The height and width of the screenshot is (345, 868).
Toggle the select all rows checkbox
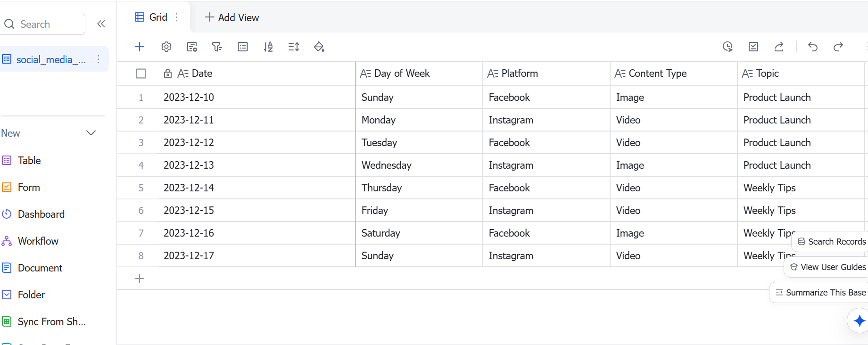point(141,74)
